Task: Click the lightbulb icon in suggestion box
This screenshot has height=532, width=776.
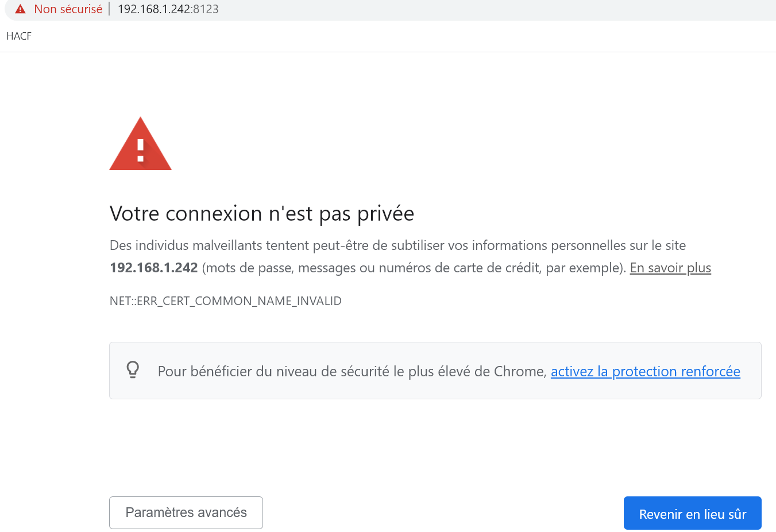Action: tap(133, 369)
